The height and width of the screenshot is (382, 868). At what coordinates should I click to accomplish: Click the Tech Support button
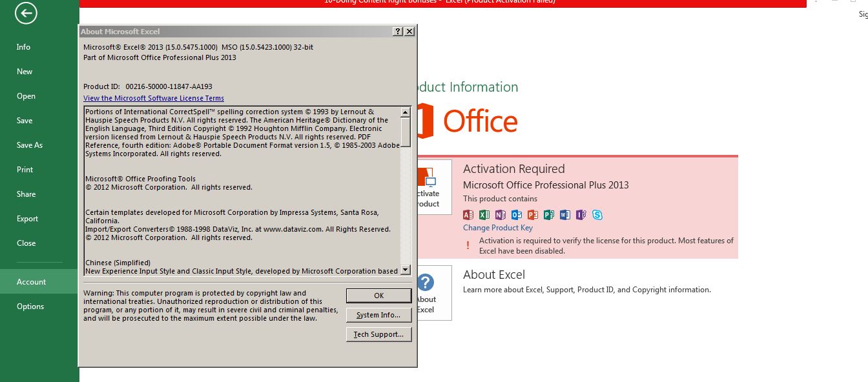(379, 334)
